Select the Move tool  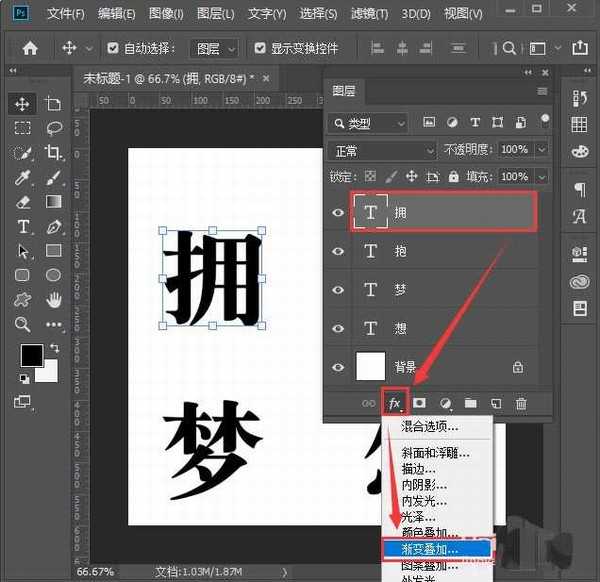22,103
